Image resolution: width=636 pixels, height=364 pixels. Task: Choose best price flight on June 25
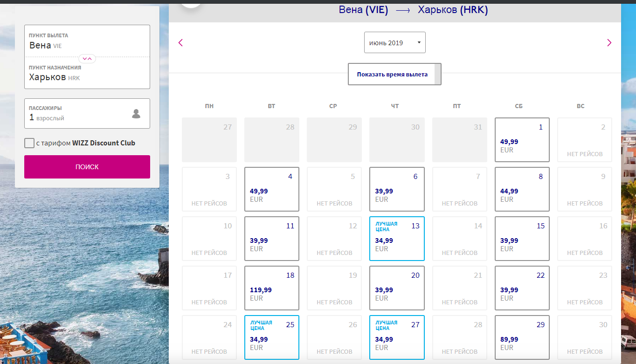(x=272, y=337)
